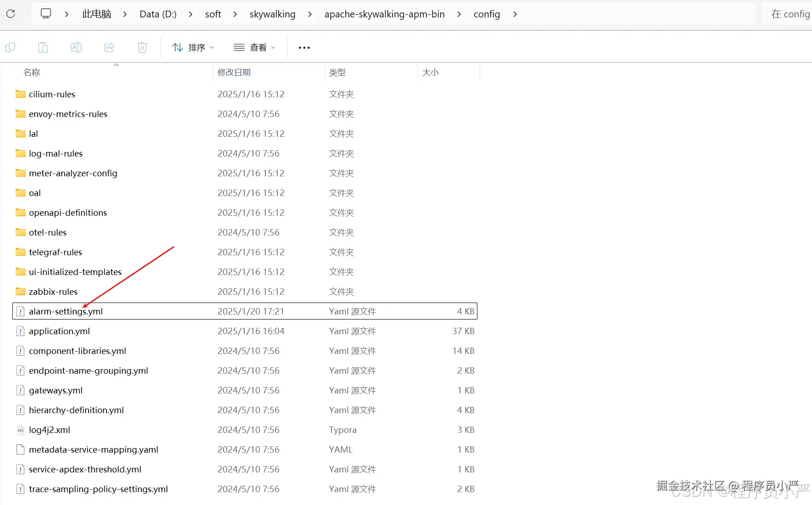Viewport: 812px width, 505px height.
Task: Navigate to soft in breadcrumb
Action: (x=213, y=14)
